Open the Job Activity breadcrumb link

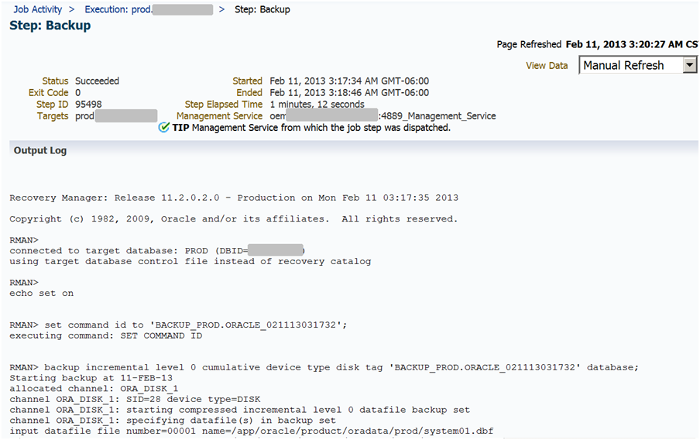[38, 9]
